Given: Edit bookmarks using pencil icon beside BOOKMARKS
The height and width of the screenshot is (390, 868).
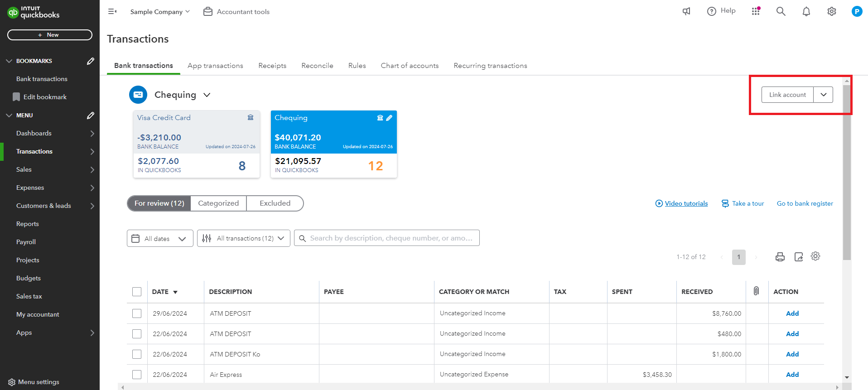Looking at the screenshot, I should point(91,61).
